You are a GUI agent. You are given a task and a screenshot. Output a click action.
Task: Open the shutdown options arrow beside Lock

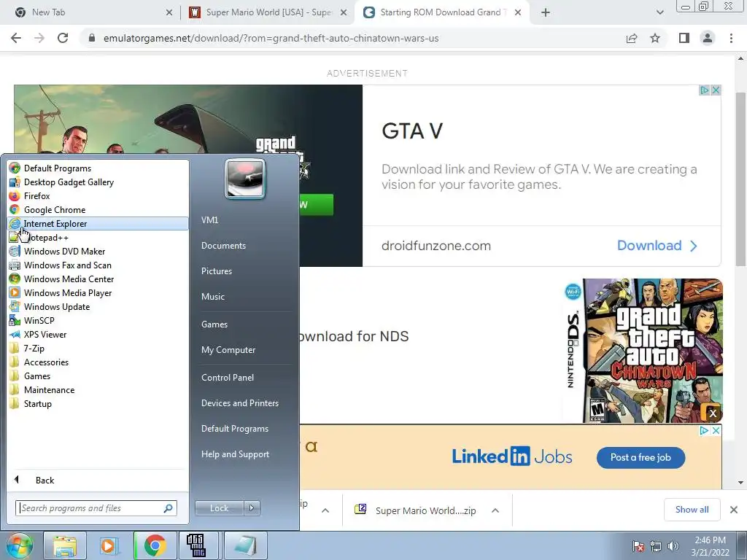pyautogui.click(x=252, y=508)
